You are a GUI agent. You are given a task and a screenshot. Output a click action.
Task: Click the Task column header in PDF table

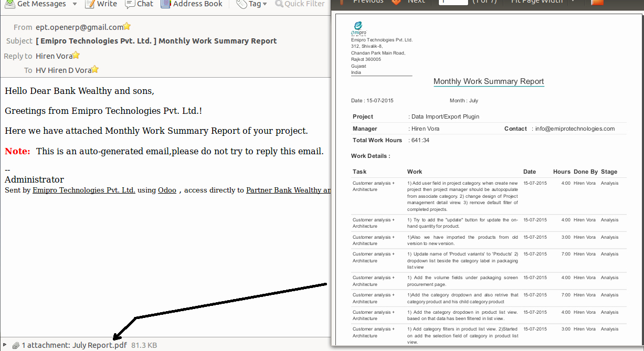360,172
